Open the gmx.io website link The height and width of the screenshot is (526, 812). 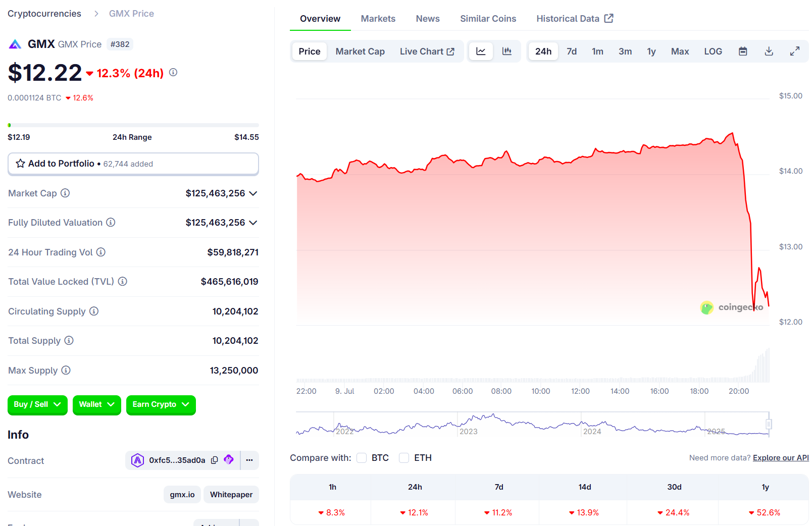(182, 494)
